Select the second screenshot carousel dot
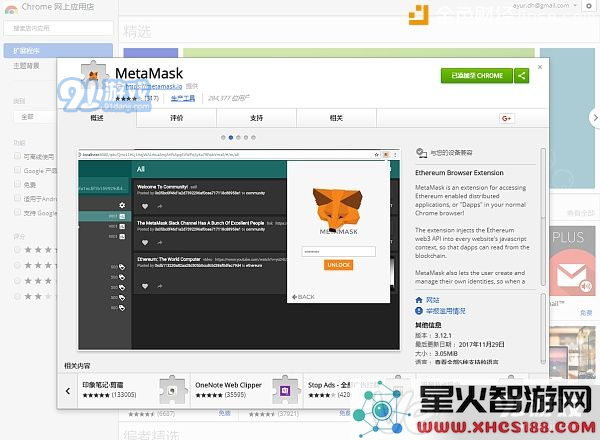This screenshot has width=600, height=440. pyautogui.click(x=231, y=137)
